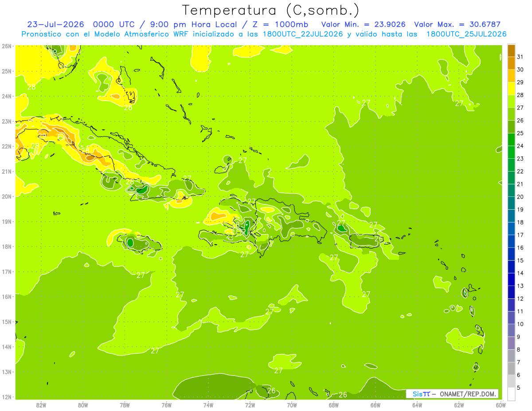Viewport: 532px width, 411px height.
Task: Click the '25' value on the color legend
Action: (520, 133)
